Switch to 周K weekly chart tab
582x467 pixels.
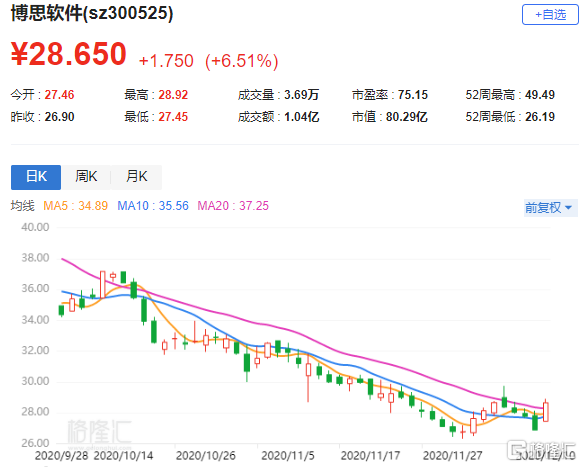pyautogui.click(x=86, y=177)
